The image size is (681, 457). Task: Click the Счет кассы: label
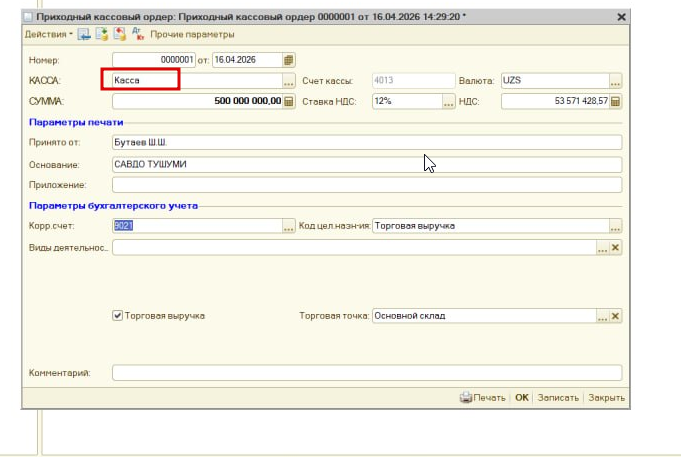coord(328,81)
